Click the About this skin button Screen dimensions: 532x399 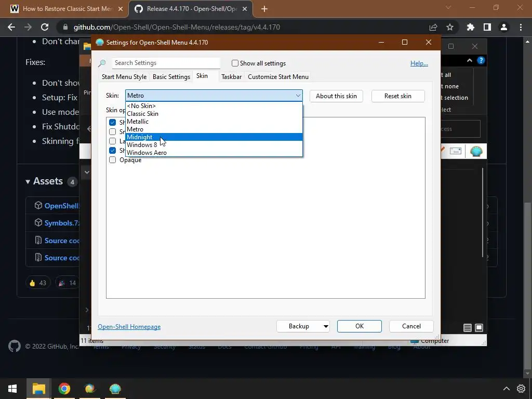point(336,96)
